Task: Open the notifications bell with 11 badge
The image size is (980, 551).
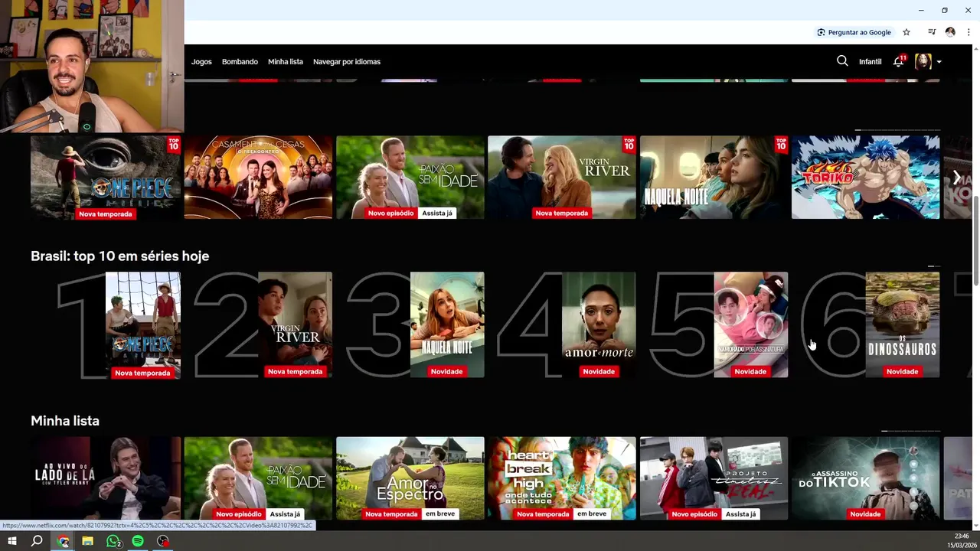Action: (x=899, y=61)
